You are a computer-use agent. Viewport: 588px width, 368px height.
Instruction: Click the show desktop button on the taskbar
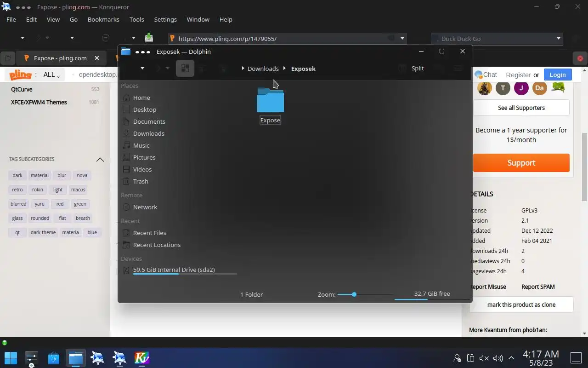tap(576, 358)
